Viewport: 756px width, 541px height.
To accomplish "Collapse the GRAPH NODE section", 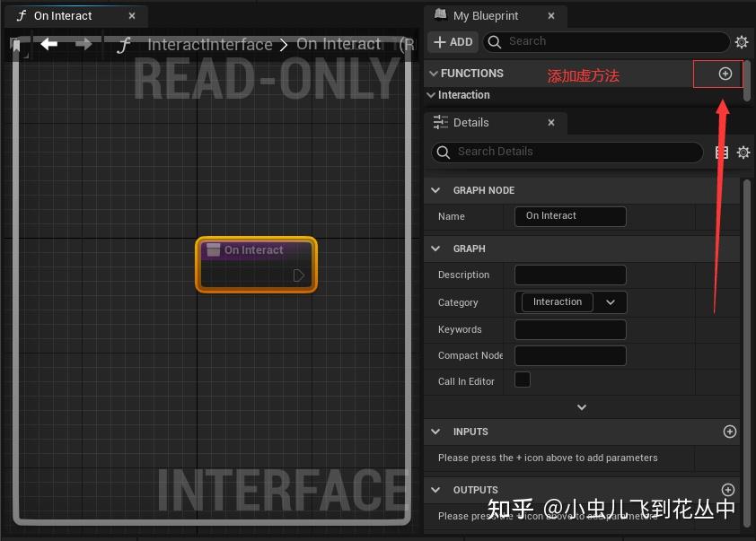I will click(x=435, y=190).
